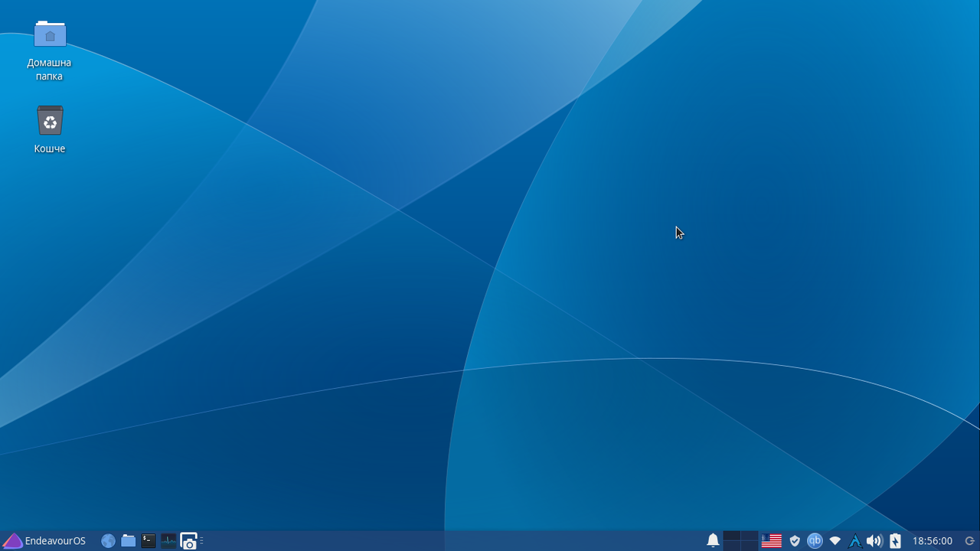Open the logout session button in the panel corner

click(969, 541)
